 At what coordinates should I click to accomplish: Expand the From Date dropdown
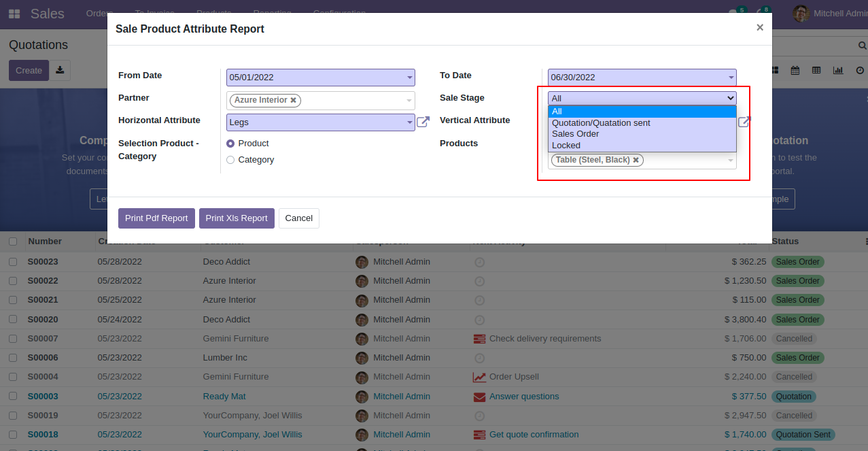tap(409, 78)
